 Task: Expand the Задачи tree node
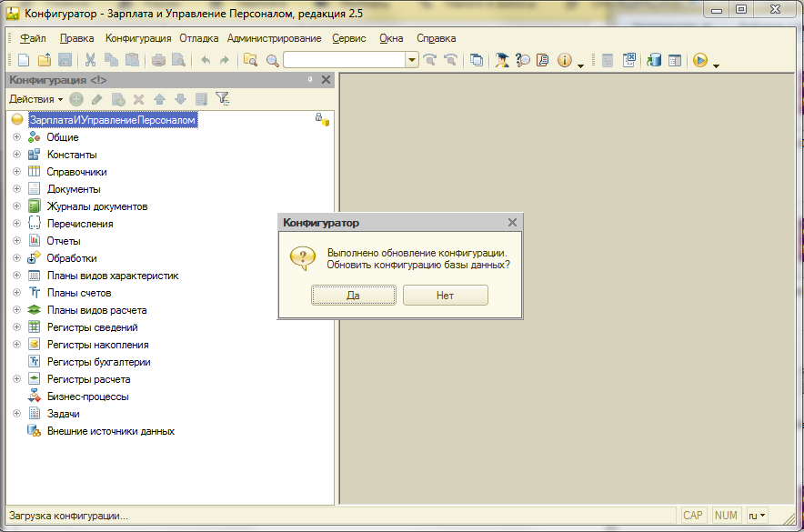tap(17, 413)
